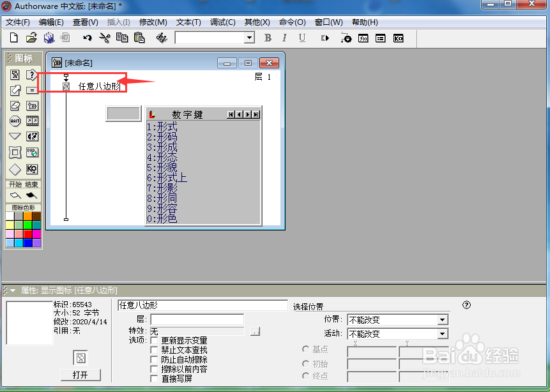Select the 基点 radio button
Image resolution: width=550 pixels, height=392 pixels.
tap(305, 349)
